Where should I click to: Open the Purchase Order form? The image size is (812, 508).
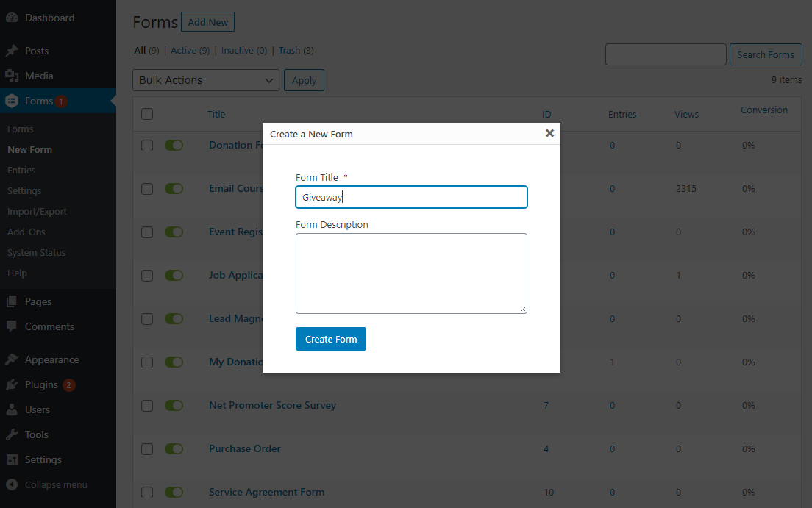tap(244, 448)
